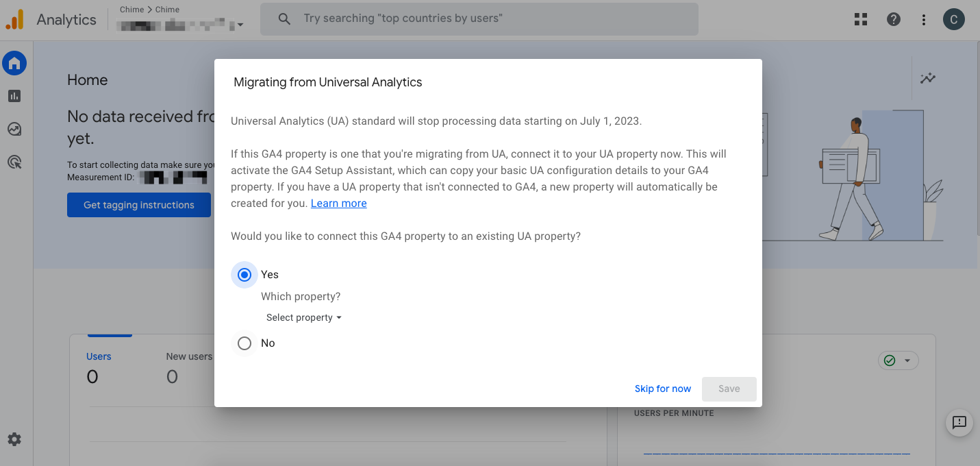Image resolution: width=980 pixels, height=466 pixels.
Task: Open the Advertising sidebar icon
Action: click(14, 162)
